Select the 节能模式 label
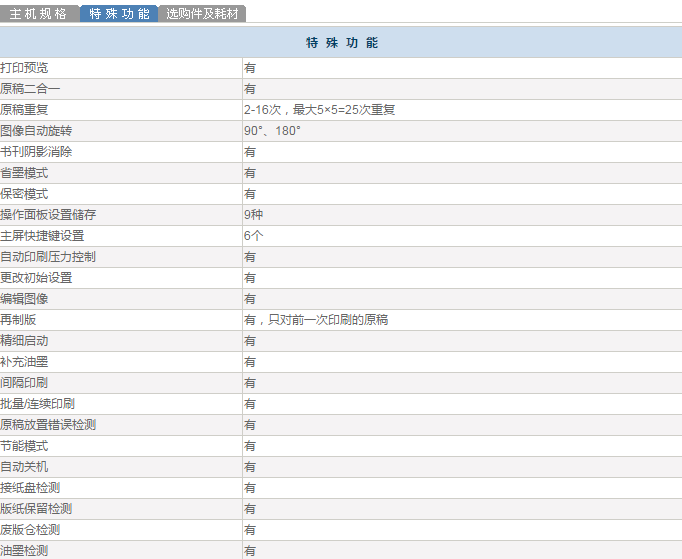Image resolution: width=682 pixels, height=559 pixels. coord(24,446)
